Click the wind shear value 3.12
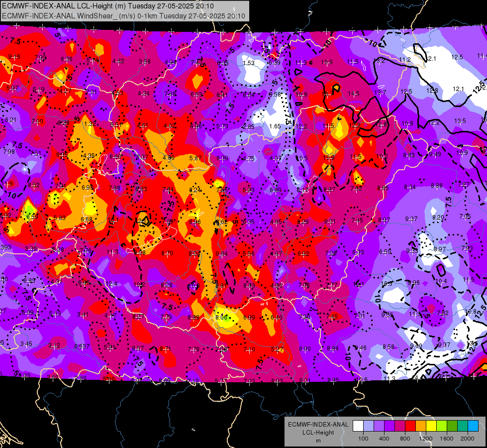The image size is (487, 448). point(54,345)
